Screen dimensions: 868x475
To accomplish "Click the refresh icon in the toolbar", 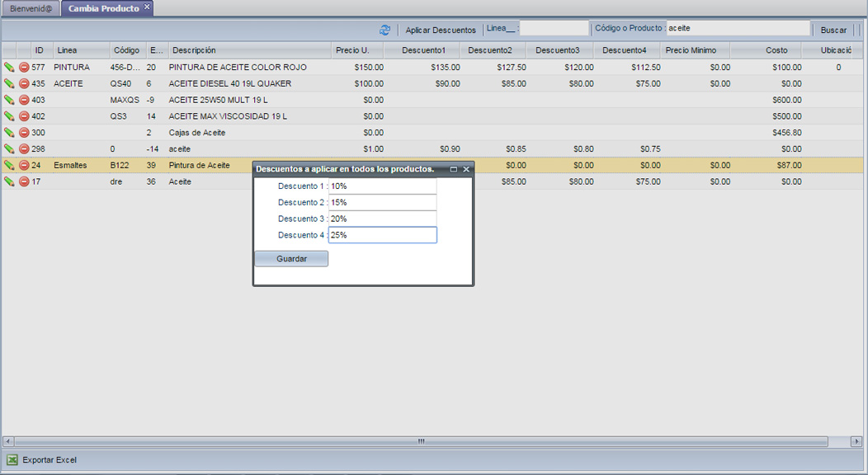I will (384, 30).
